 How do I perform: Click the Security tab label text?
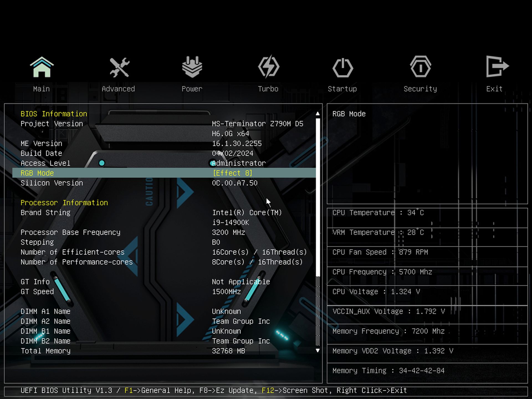[420, 89]
